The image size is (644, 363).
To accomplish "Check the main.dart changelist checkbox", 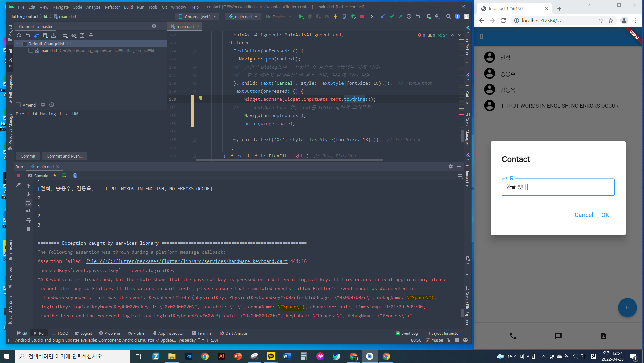I will coord(31,50).
